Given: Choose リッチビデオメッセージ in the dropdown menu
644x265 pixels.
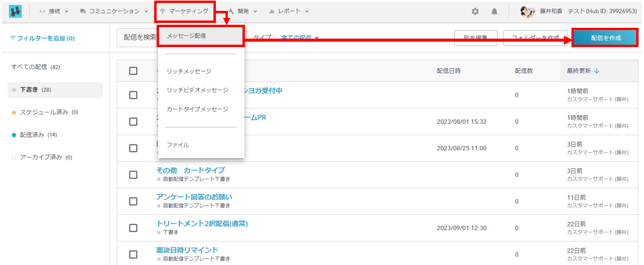Looking at the screenshot, I should [197, 90].
